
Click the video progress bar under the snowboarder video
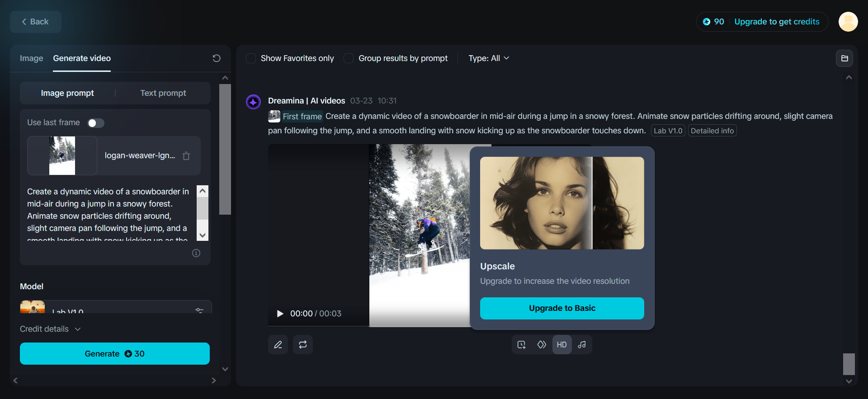369,326
